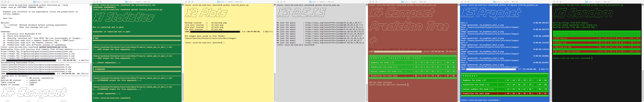The height and width of the screenshot is (102, 644).
Task: Click the progress bar in the yellow x2_plots terminal
Action: [x=215, y=32]
